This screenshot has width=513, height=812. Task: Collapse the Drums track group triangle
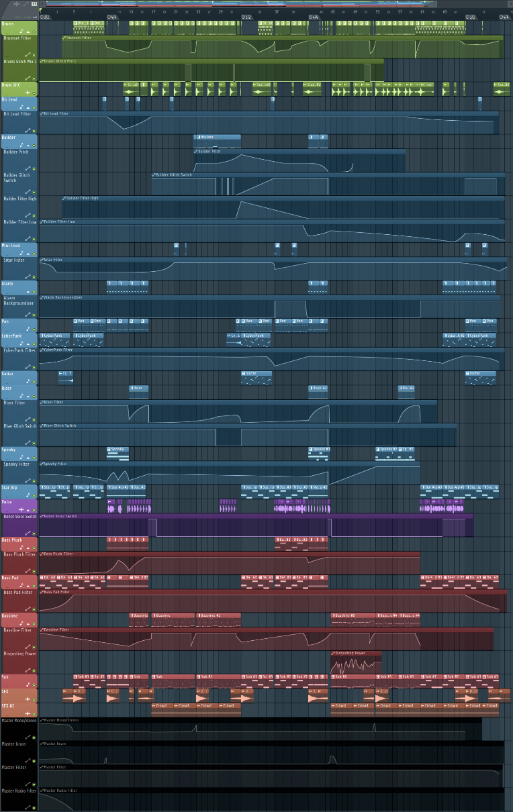(28, 32)
